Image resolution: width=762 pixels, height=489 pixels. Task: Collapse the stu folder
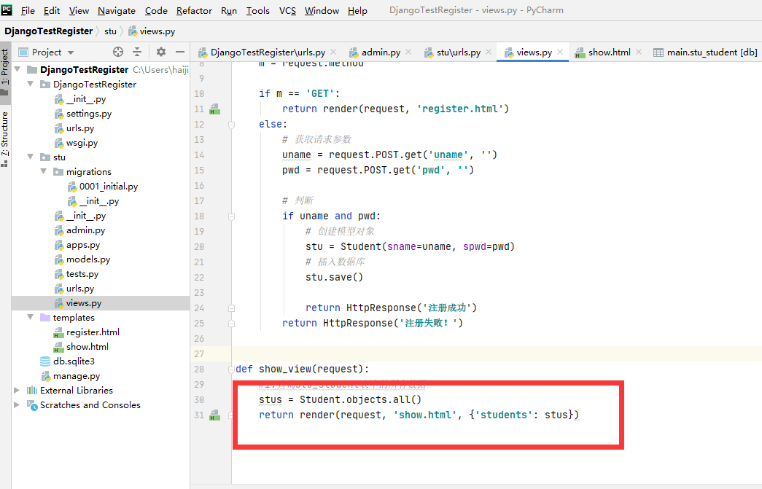point(31,157)
